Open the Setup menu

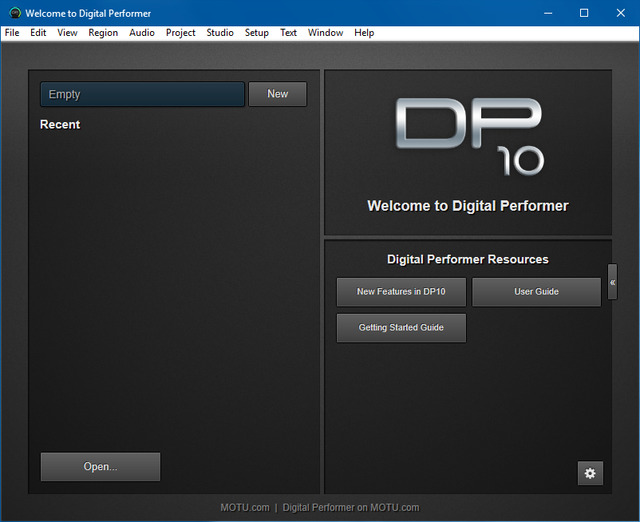click(x=257, y=33)
